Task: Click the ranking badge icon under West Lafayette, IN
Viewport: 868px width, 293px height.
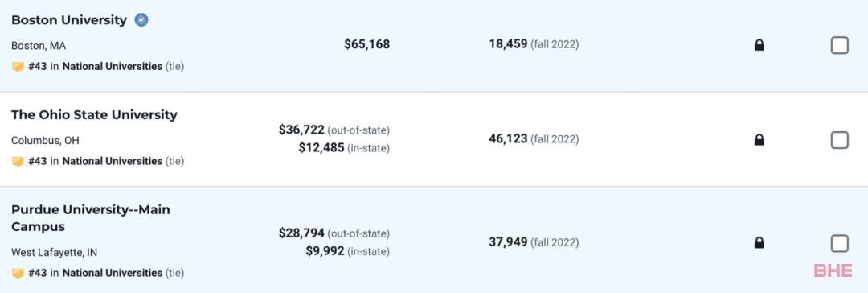Action: (18, 273)
